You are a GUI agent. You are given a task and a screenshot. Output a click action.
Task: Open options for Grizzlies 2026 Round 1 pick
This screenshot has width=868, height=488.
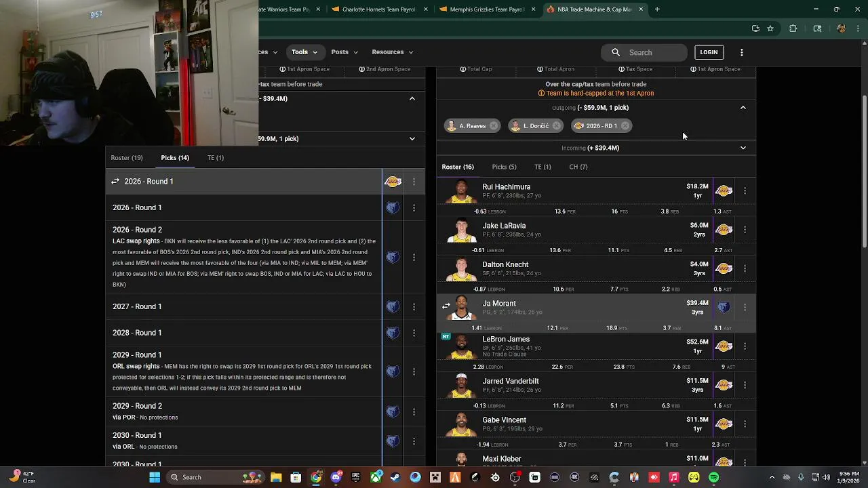pyautogui.click(x=414, y=208)
